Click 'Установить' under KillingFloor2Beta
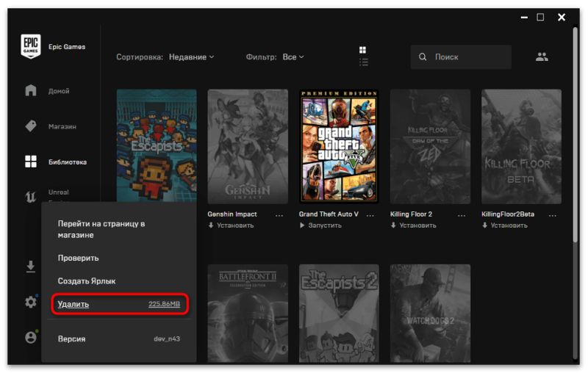The width and height of the screenshot is (588, 373). coord(505,225)
